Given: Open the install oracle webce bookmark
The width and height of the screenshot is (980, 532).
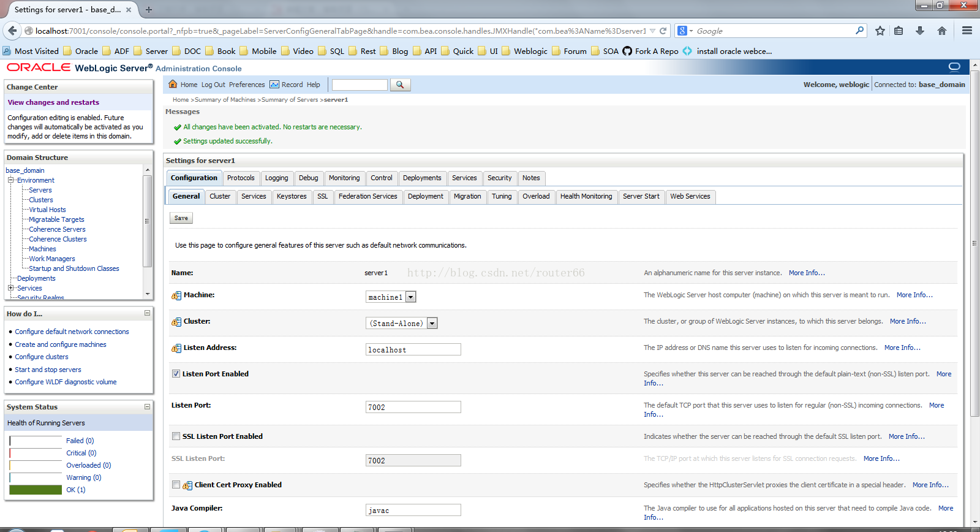Looking at the screenshot, I should (727, 51).
